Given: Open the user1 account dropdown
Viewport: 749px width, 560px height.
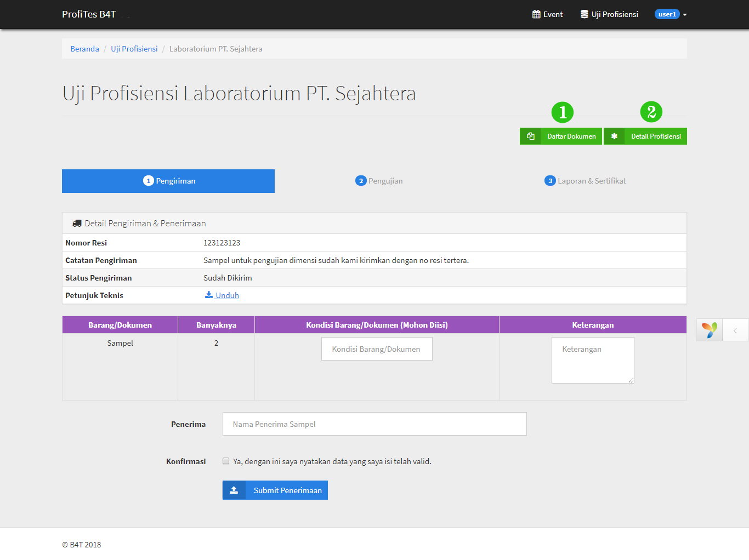Looking at the screenshot, I should [671, 14].
